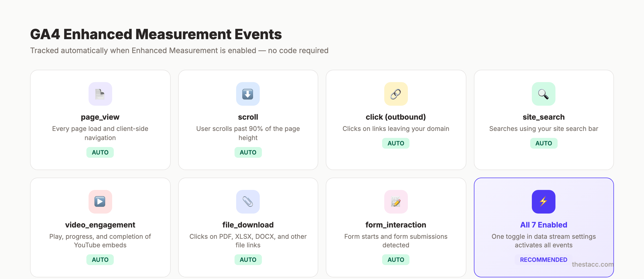Viewport: 644px width, 279px height.
Task: Expand the scroll event card details
Action: pos(248,120)
